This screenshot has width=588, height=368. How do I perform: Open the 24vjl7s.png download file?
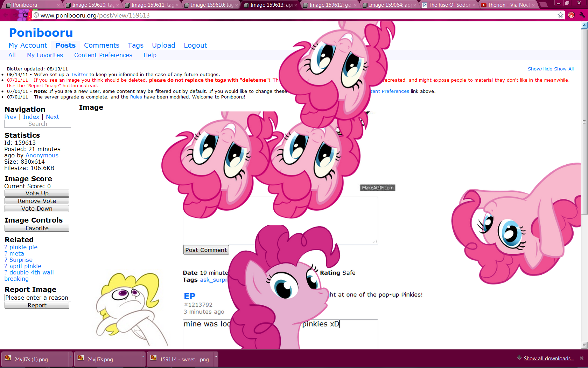tap(107, 359)
